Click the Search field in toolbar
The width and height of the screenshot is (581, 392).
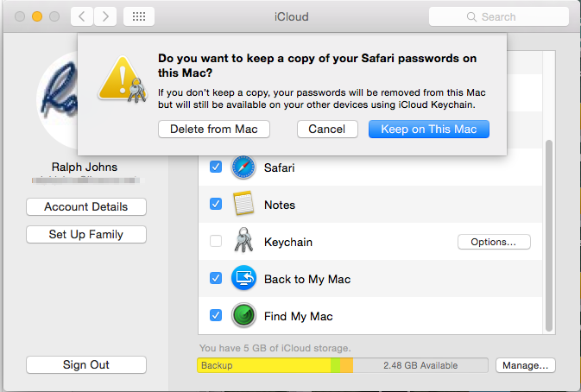point(498,16)
